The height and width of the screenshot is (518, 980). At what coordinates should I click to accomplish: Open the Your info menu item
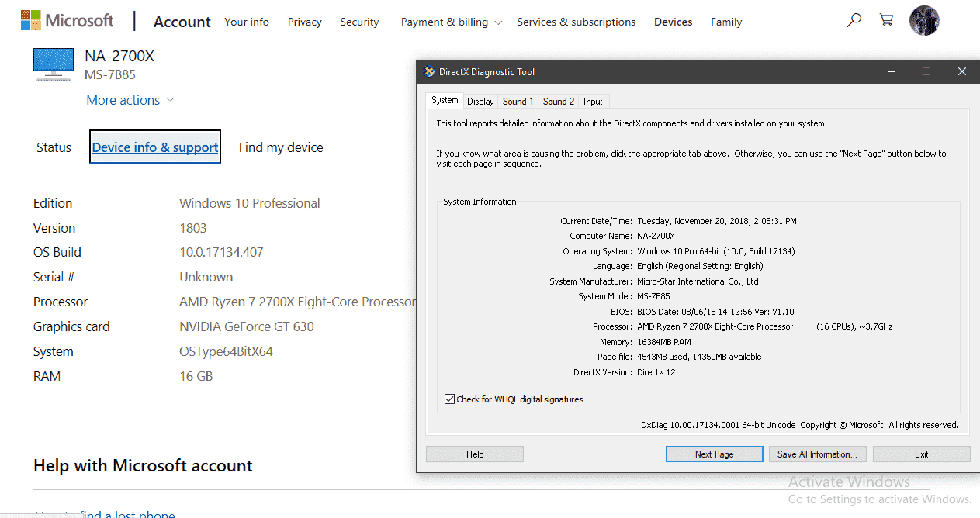(247, 22)
